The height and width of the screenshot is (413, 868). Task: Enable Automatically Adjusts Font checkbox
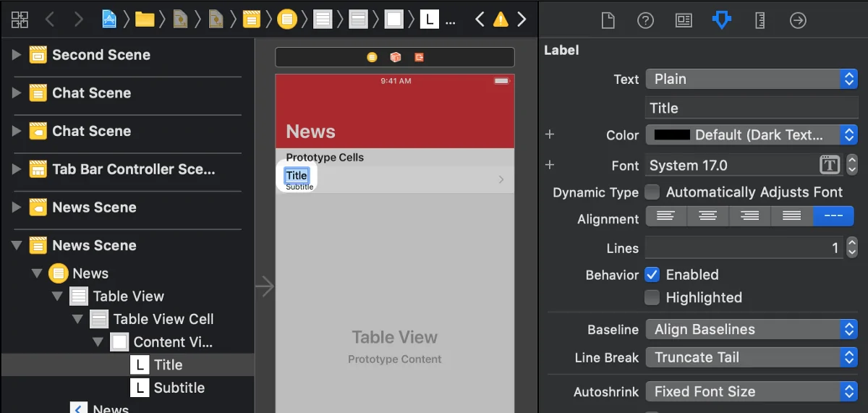tap(652, 192)
